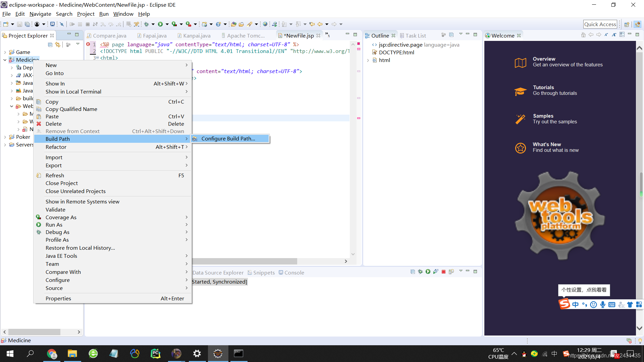Screen dimensions: 644x362
Task: Click the Open Type toolbar icon
Action: pyautogui.click(x=234, y=24)
